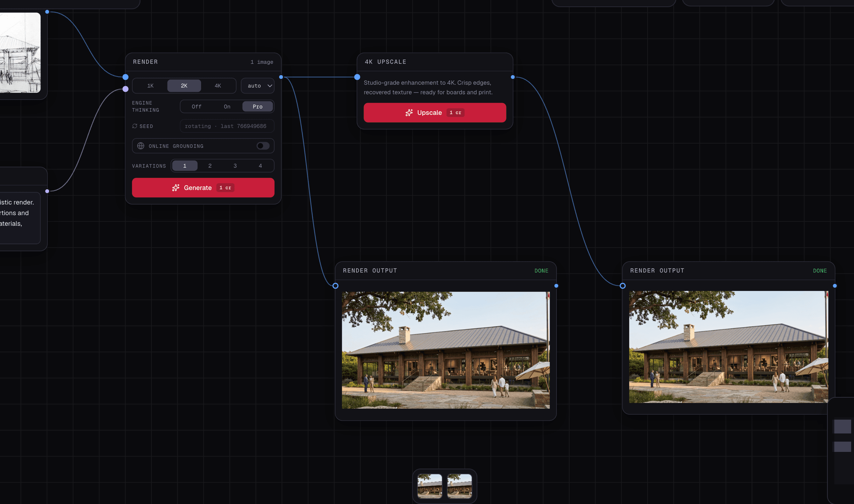Click the Render node output port
This screenshot has height=504, width=854.
[281, 77]
